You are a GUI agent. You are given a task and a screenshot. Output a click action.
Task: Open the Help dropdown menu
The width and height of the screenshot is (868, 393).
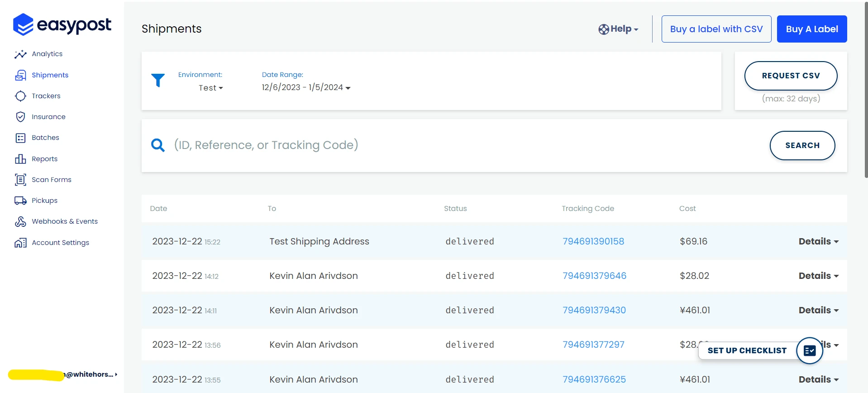coord(619,29)
